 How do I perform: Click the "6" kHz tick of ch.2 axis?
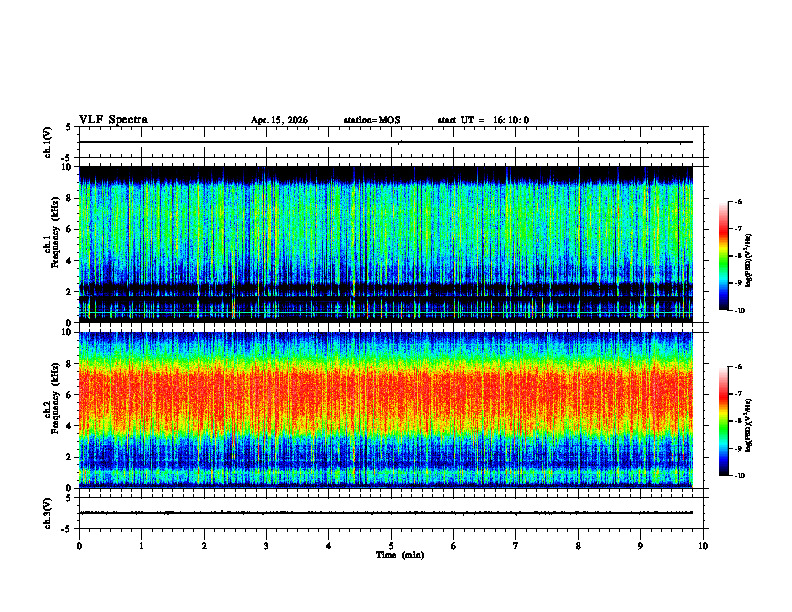tap(70, 395)
